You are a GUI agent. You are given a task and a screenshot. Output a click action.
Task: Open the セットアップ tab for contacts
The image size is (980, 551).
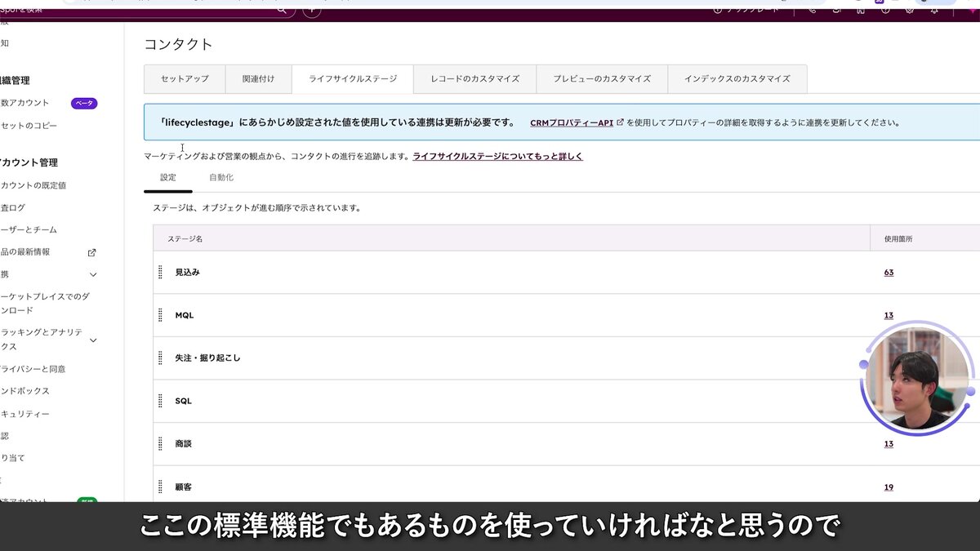click(x=183, y=79)
